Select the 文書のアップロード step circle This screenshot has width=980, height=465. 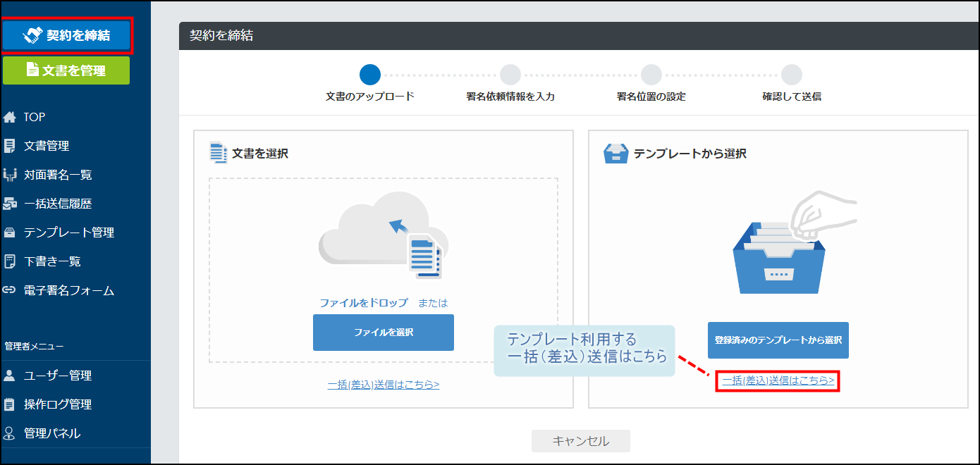coord(369,75)
